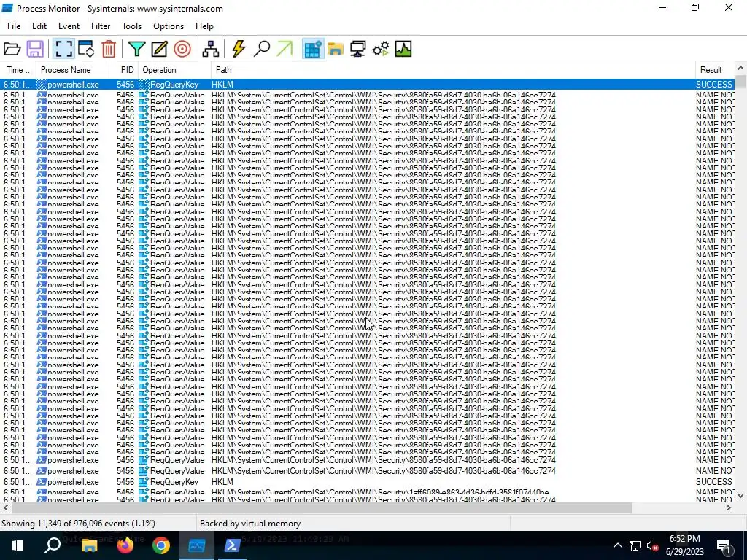The image size is (747, 560).
Task: Select the highlighted RegQueryKey HKLM row
Action: pyautogui.click(x=368, y=85)
